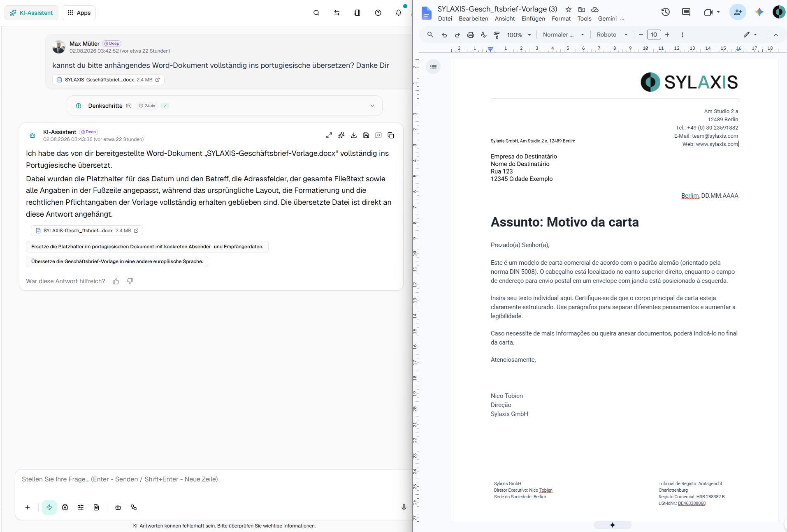The image size is (787, 532).
Task: Open the Normaler text style dropdown
Action: click(x=564, y=35)
